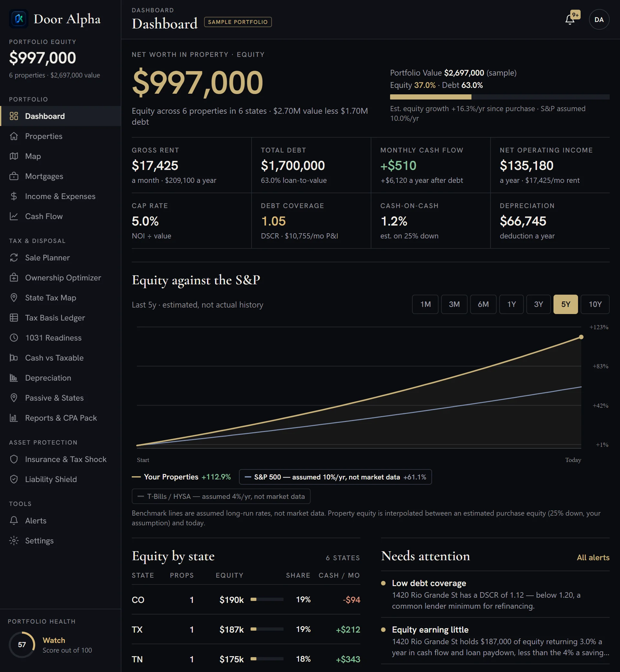Select the 1Y time range

[511, 304]
